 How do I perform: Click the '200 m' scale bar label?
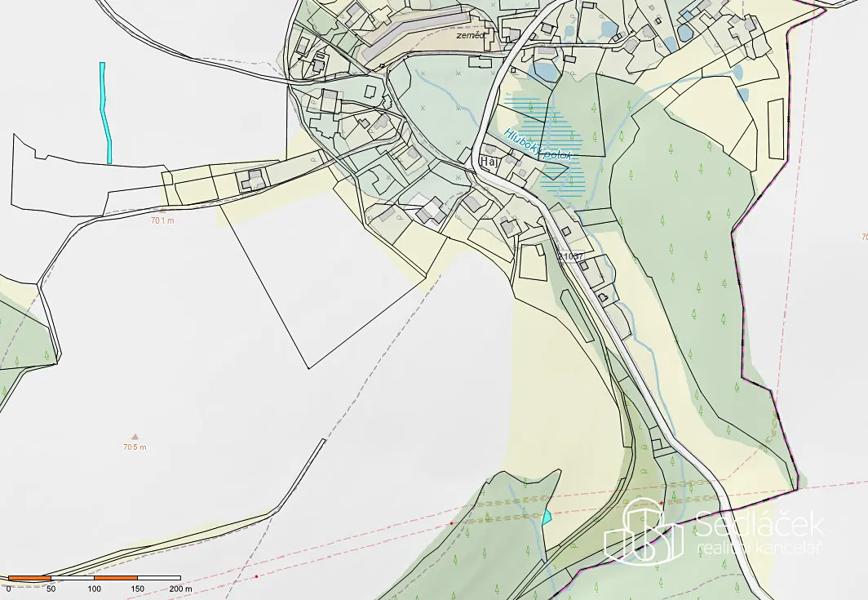180,589
